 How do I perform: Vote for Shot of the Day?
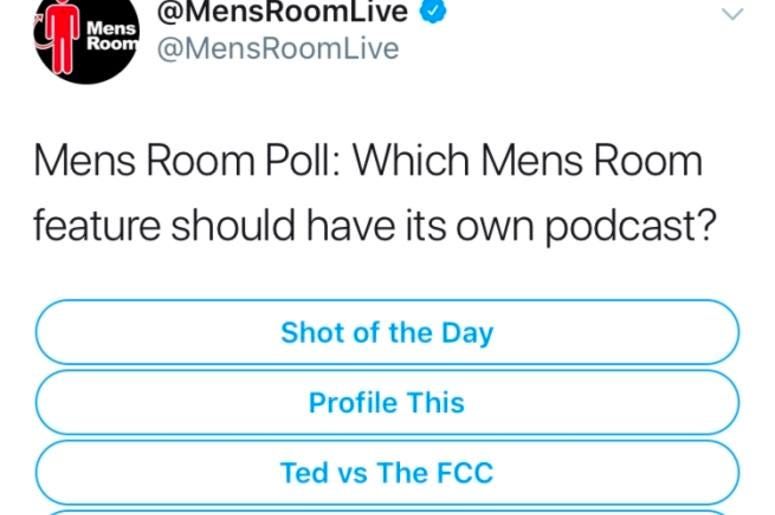click(387, 332)
